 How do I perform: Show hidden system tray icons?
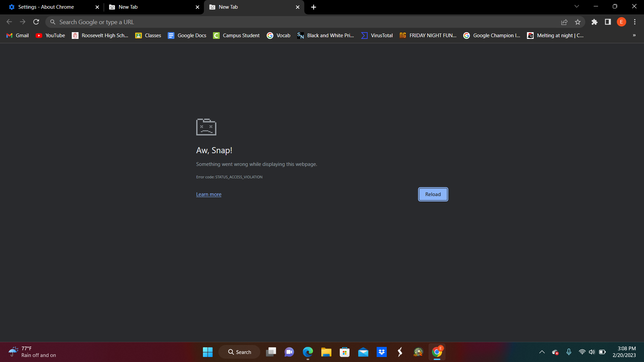pyautogui.click(x=542, y=352)
